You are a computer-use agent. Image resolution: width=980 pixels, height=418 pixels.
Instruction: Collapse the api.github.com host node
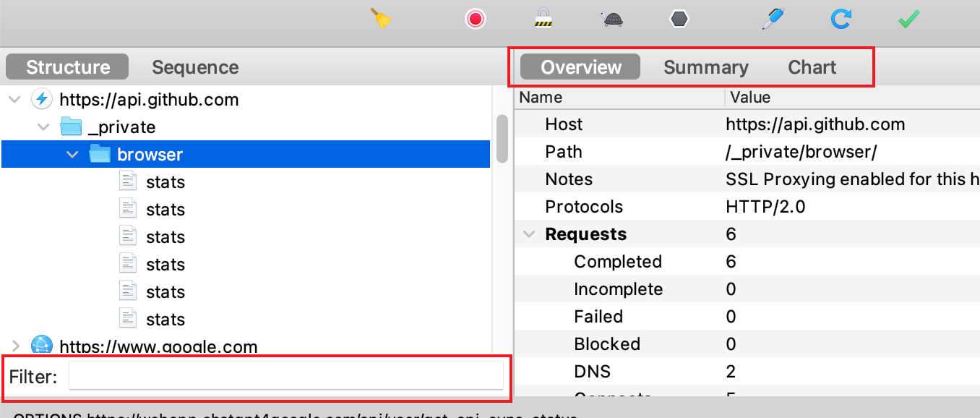[x=14, y=100]
